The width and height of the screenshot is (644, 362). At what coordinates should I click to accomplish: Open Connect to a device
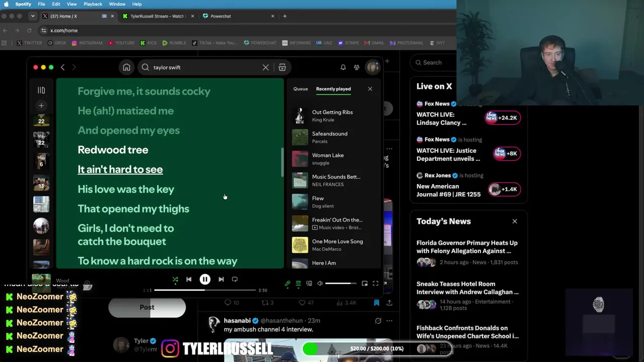309,284
